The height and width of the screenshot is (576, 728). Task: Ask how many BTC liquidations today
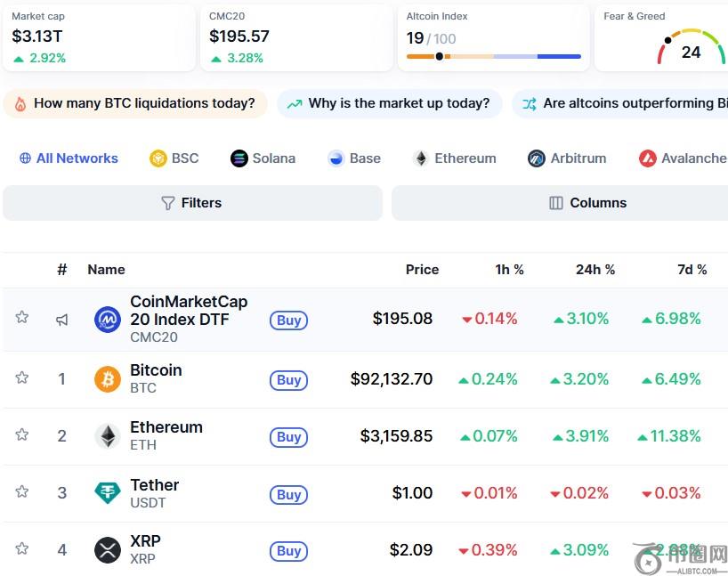coord(135,103)
